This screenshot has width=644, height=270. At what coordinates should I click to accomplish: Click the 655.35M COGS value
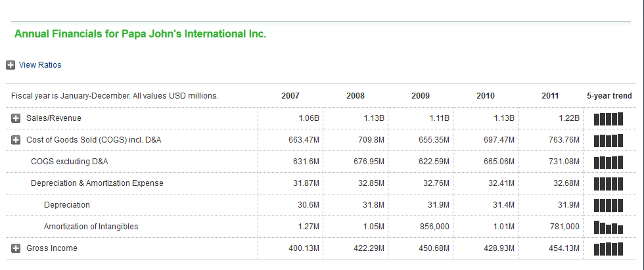click(x=434, y=140)
